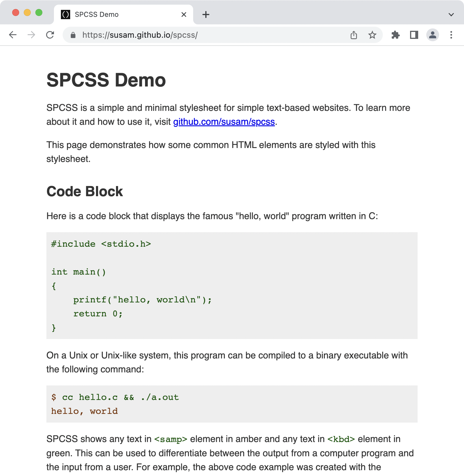
Task: Click the printf hello world line
Action: tap(142, 300)
